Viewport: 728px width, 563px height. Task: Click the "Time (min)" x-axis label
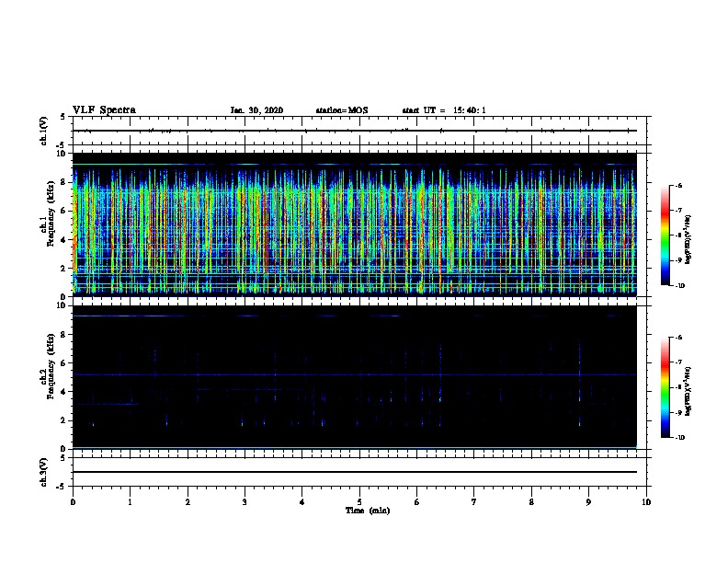click(368, 511)
